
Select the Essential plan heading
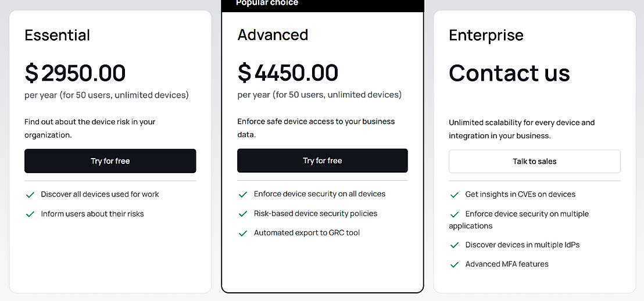57,35
